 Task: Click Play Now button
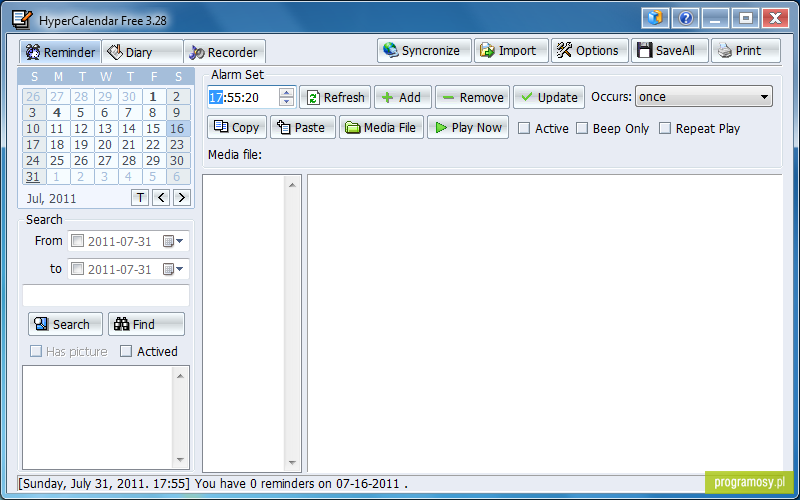pos(468,127)
